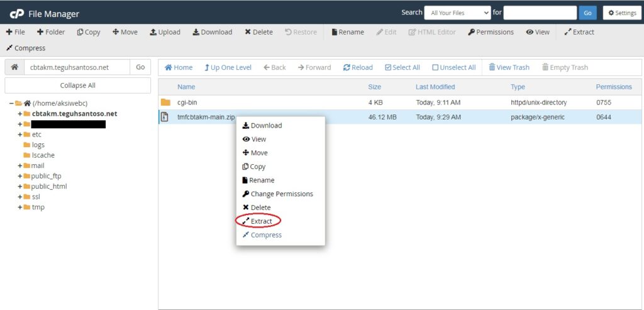Screen dimensions: 644x310
Task: Sort by the Size column header
Action: point(375,87)
